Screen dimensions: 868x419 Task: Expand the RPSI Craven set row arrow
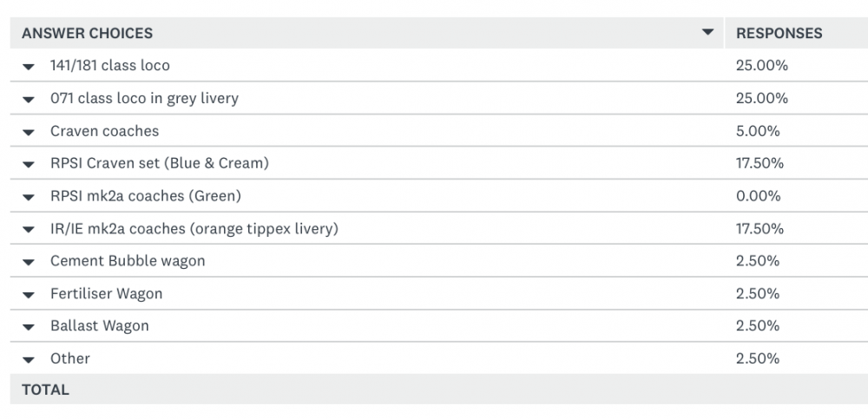pyautogui.click(x=29, y=164)
